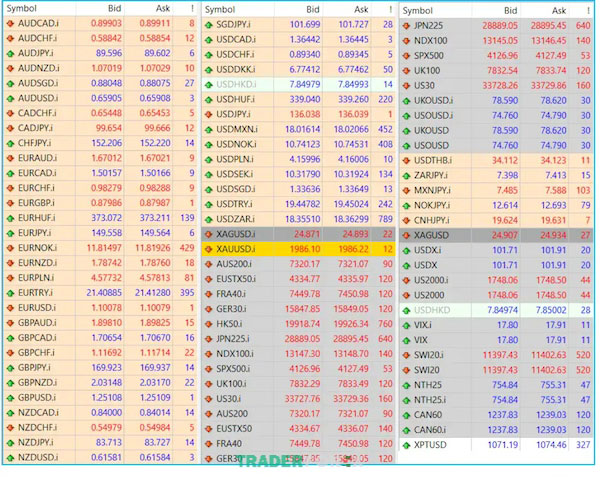Click the bid value 169.923 for GBPJPY.i
600x477 pixels.
point(107,368)
